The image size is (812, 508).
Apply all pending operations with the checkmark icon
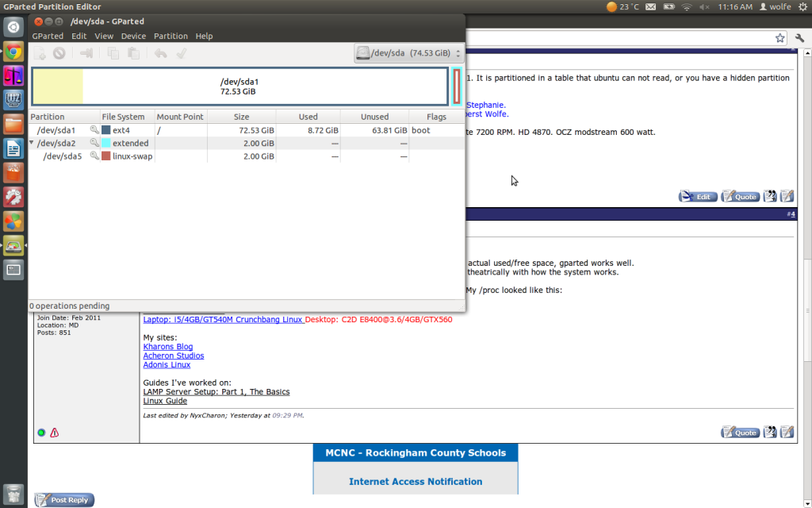(182, 52)
